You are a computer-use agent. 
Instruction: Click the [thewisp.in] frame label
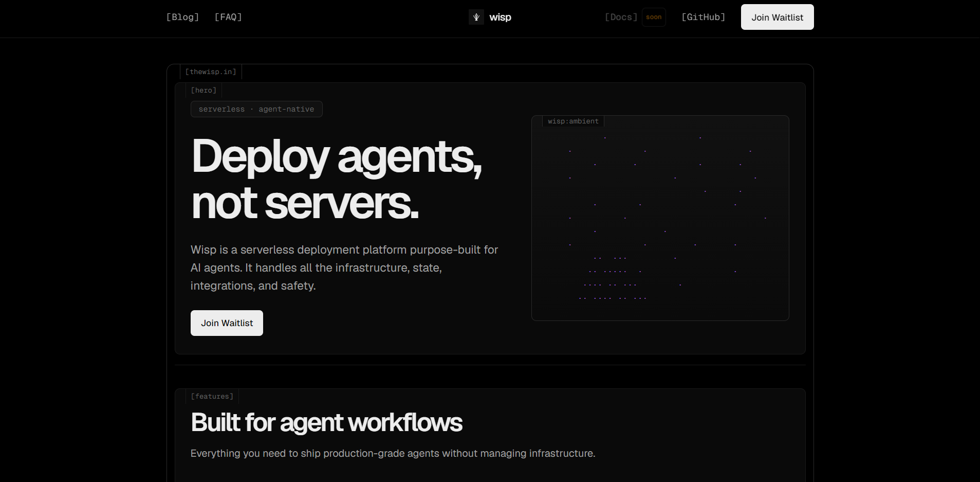(211, 72)
